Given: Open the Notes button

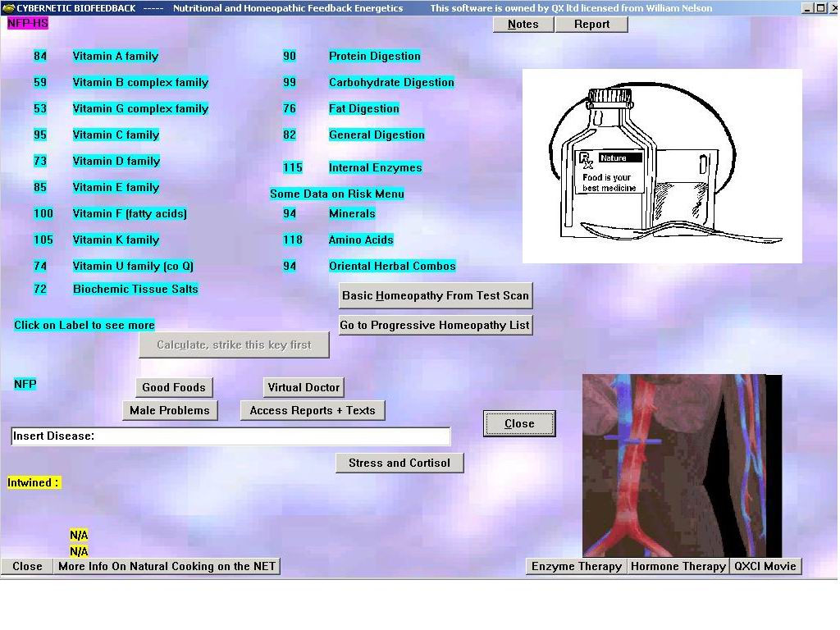Looking at the screenshot, I should [523, 24].
